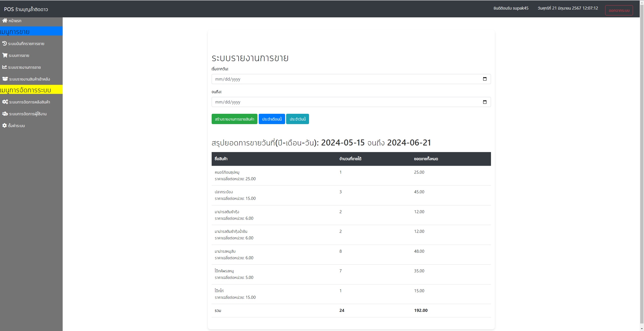Click the stock-in report box icon
This screenshot has height=331, width=644.
coord(5,79)
